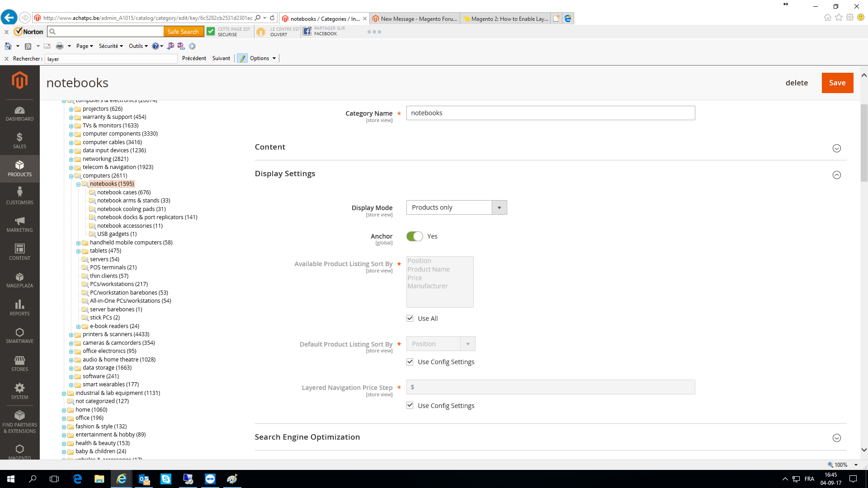Toggle the Anchor switch off

coord(414,236)
